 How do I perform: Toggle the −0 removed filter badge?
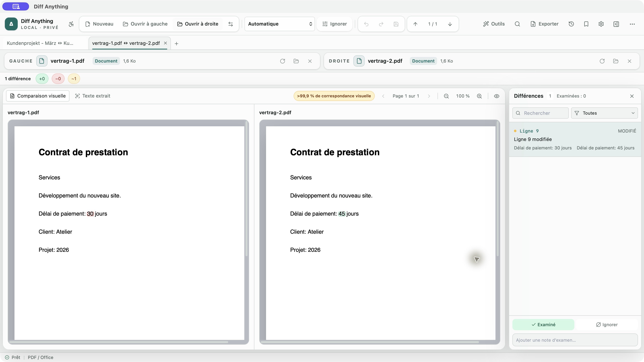58,79
